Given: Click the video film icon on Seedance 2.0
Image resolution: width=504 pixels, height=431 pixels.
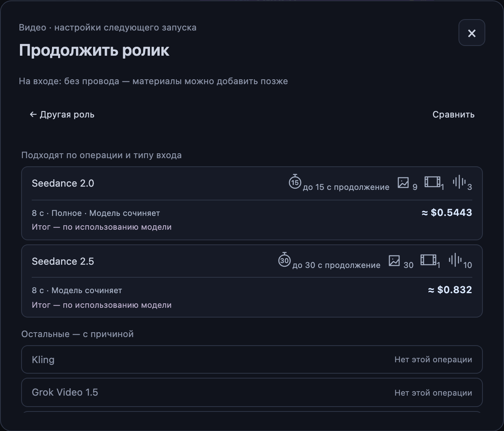Looking at the screenshot, I should (432, 182).
